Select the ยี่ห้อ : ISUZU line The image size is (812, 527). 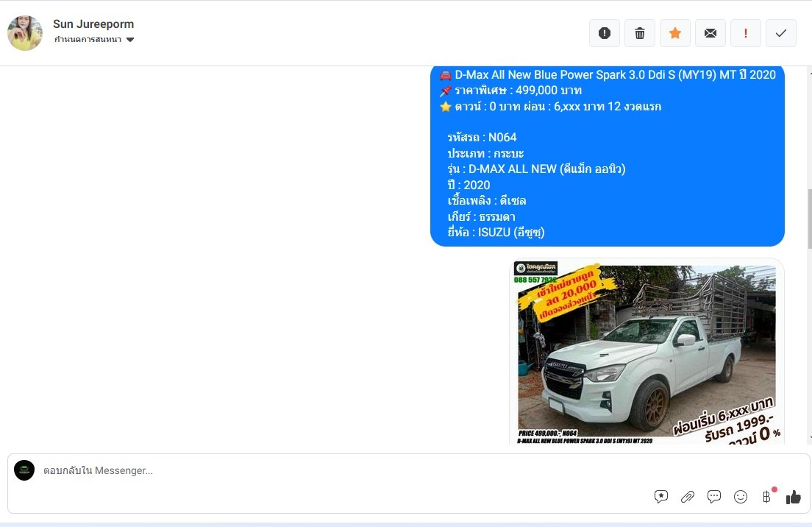point(496,232)
